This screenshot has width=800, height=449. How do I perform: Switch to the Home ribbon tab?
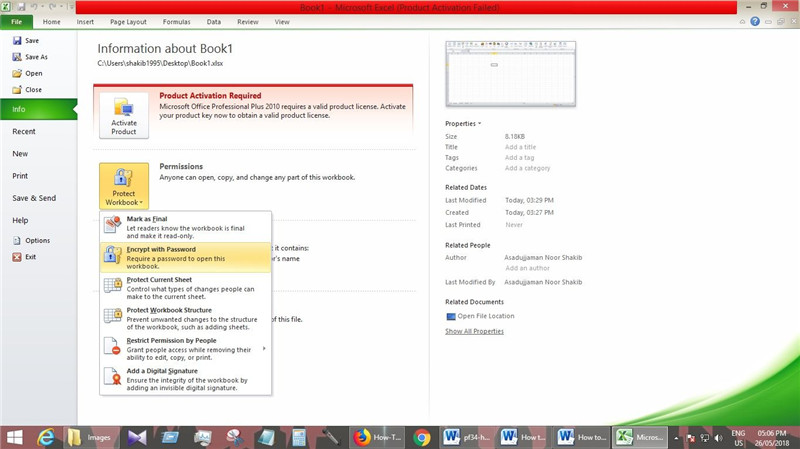[52, 22]
